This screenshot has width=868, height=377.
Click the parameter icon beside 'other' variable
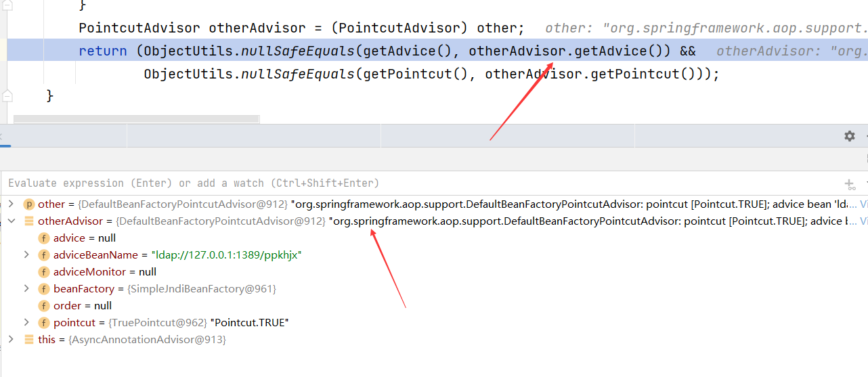(29, 204)
